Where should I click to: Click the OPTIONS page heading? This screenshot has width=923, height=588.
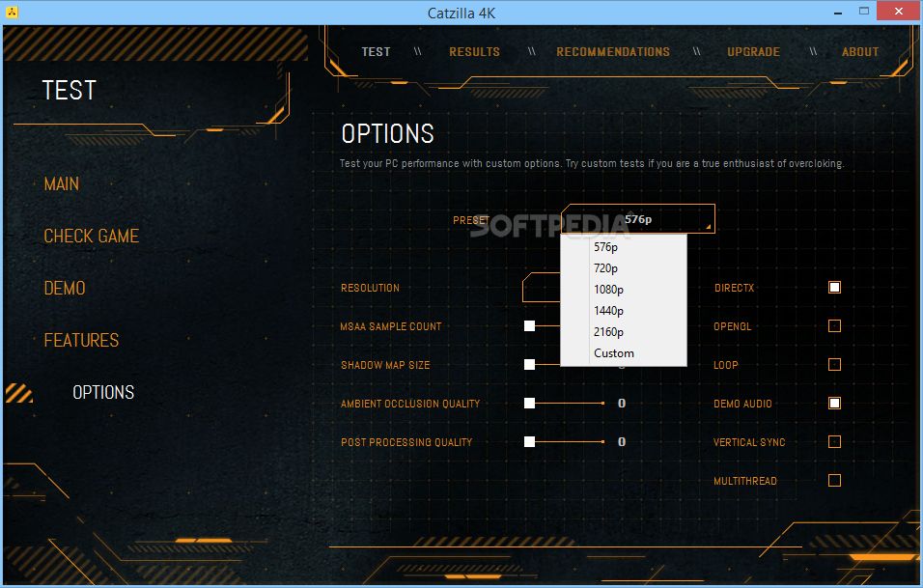point(388,134)
